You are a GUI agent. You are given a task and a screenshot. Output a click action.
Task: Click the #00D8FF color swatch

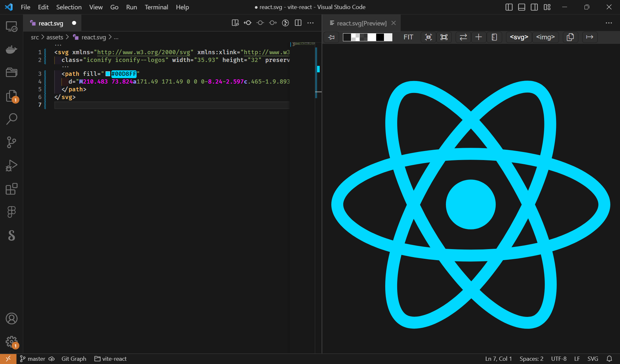pos(108,74)
